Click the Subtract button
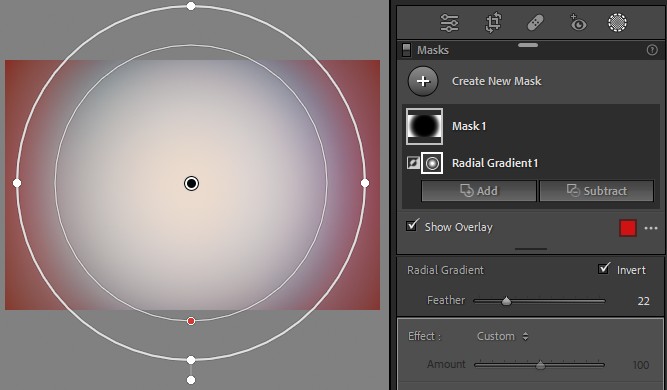The height and width of the screenshot is (390, 667). pos(596,191)
